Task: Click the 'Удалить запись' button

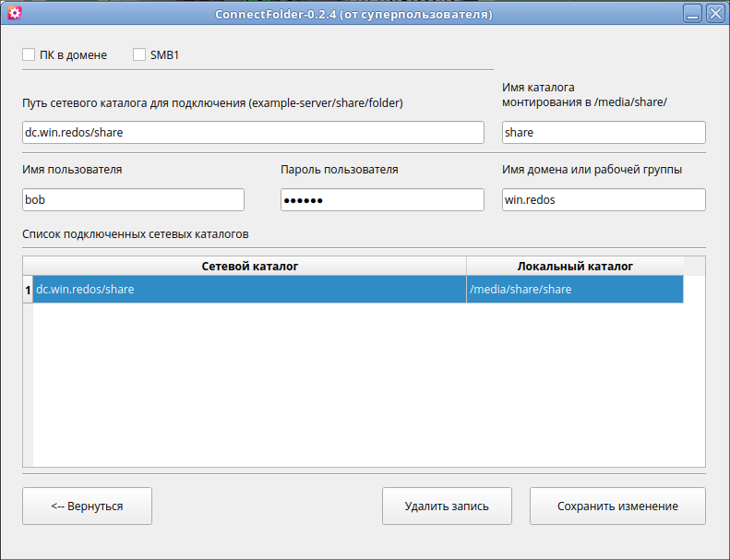Action: coord(447,506)
